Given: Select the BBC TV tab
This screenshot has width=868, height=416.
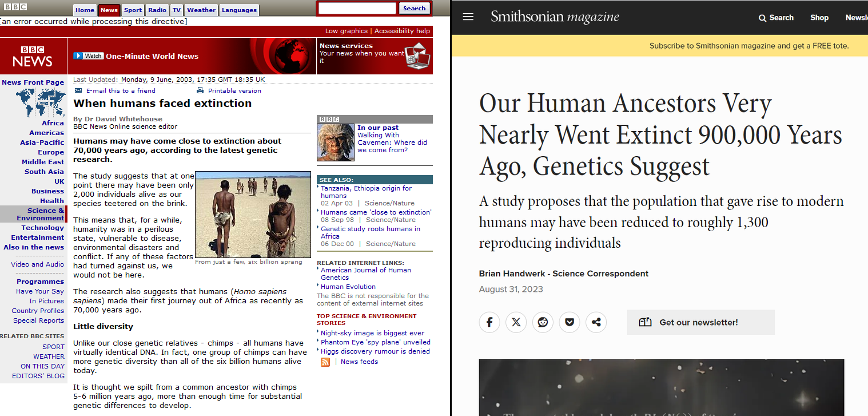Looking at the screenshot, I should [x=177, y=10].
